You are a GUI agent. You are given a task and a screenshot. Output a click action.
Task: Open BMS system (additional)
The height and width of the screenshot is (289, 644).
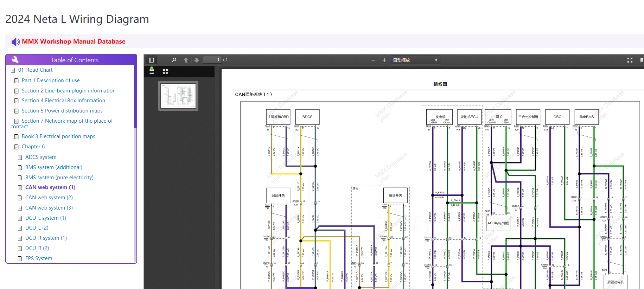coord(54,167)
